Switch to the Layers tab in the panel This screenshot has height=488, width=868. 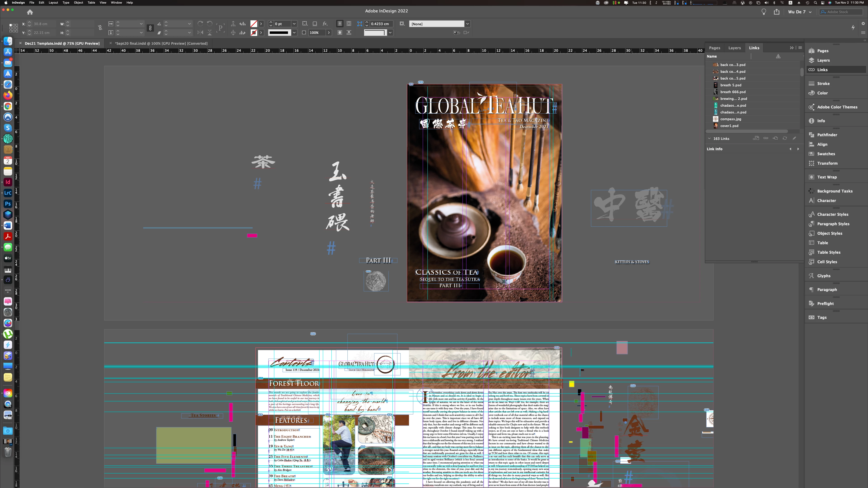[x=734, y=48]
